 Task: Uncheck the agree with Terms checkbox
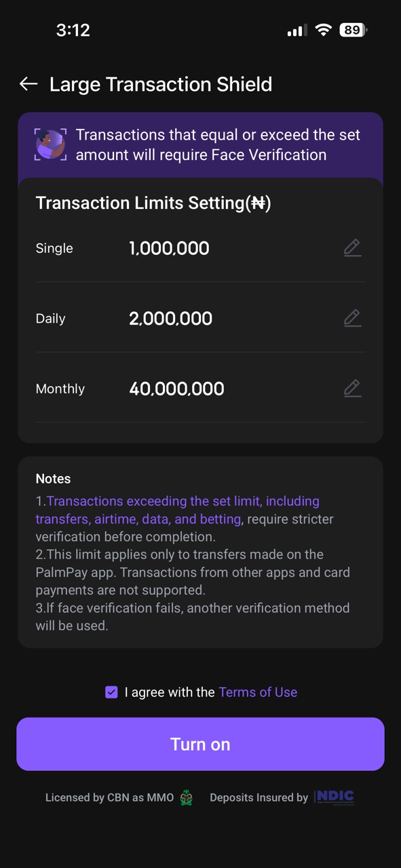(x=111, y=692)
